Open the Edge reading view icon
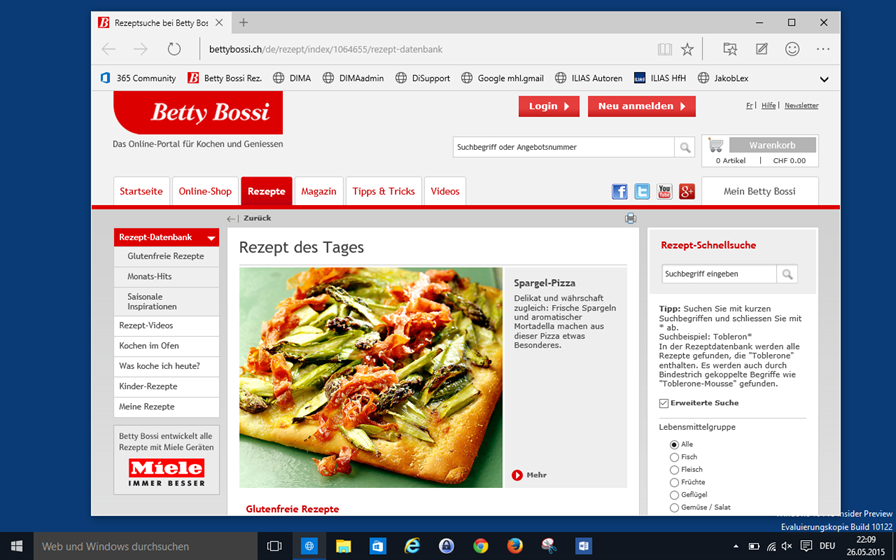The height and width of the screenshot is (560, 896). click(664, 49)
